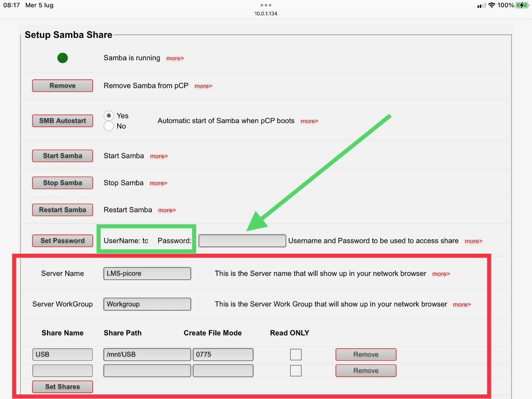Expand more> for Automatic start of Samba

(309, 121)
